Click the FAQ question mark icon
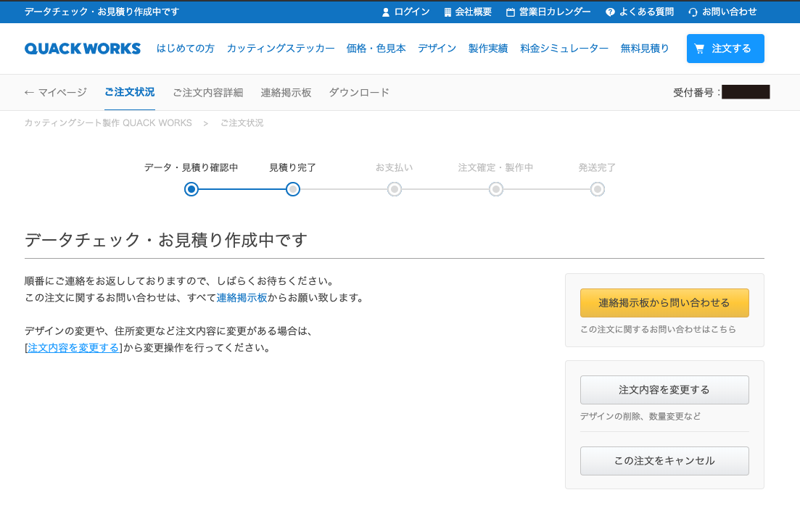800x532 pixels. point(610,12)
